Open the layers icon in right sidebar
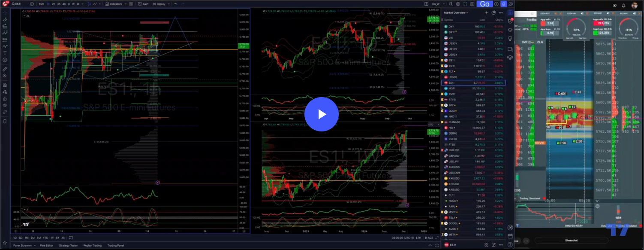Image resolution: width=644 pixels, height=250 pixels. 510,30
